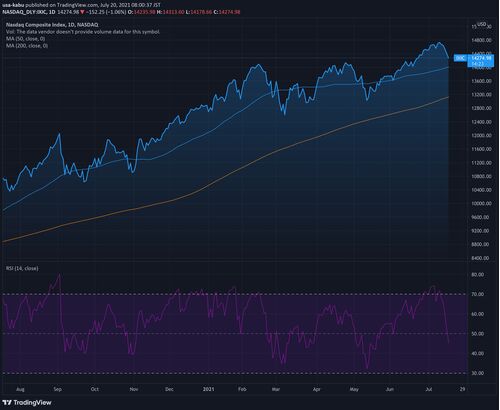
Task: Click the NASDAQ_DLY:IXIC, 1D ticker text
Action: tap(29, 12)
